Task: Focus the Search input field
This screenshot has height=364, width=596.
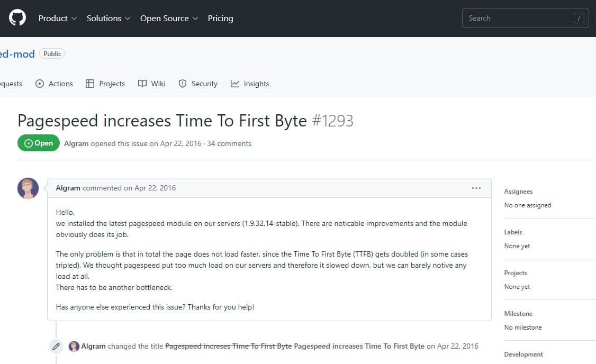Action: point(525,18)
